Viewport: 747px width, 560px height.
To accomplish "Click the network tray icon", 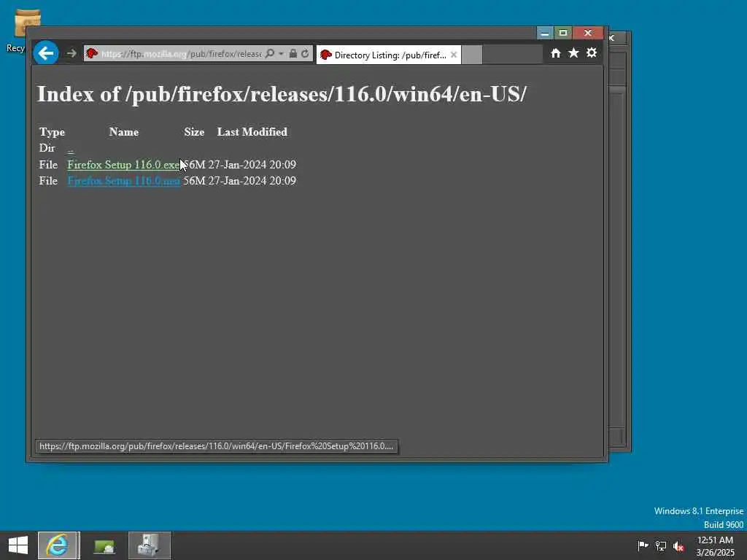I will click(x=661, y=545).
